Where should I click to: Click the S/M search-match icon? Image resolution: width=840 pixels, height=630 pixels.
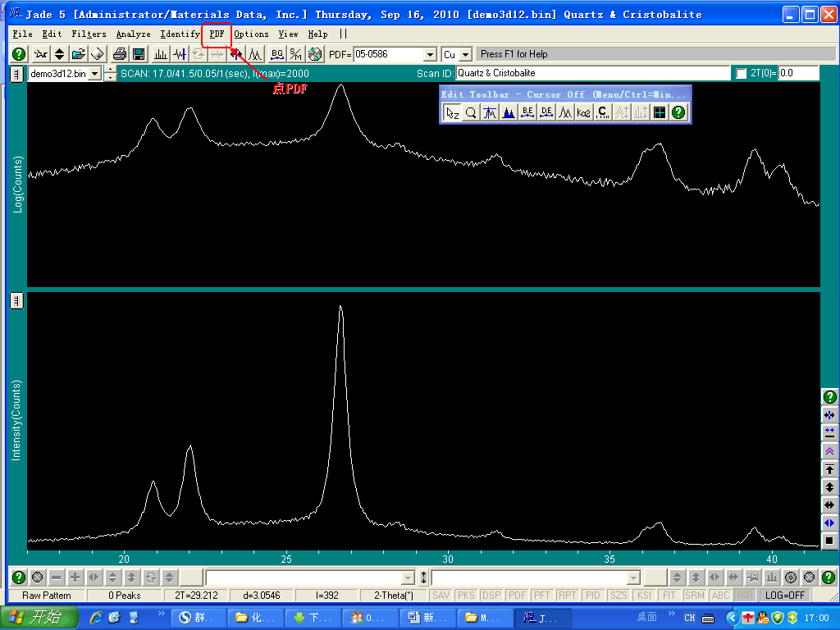pyautogui.click(x=295, y=54)
